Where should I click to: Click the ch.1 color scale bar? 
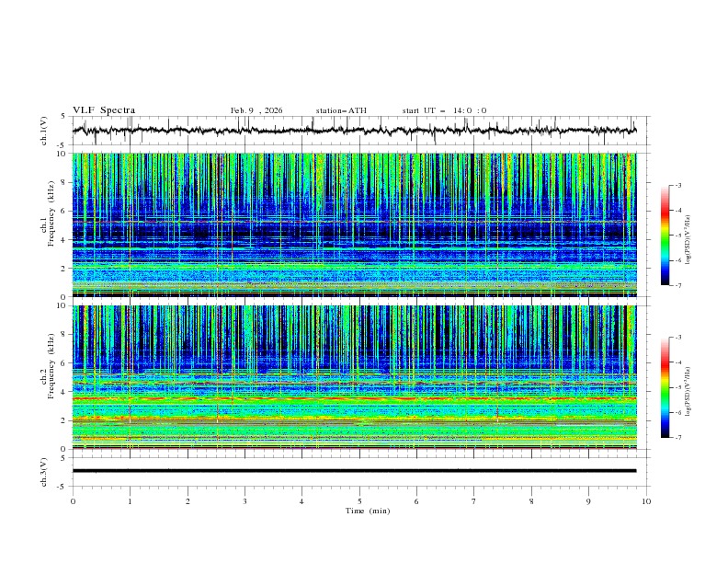point(665,236)
